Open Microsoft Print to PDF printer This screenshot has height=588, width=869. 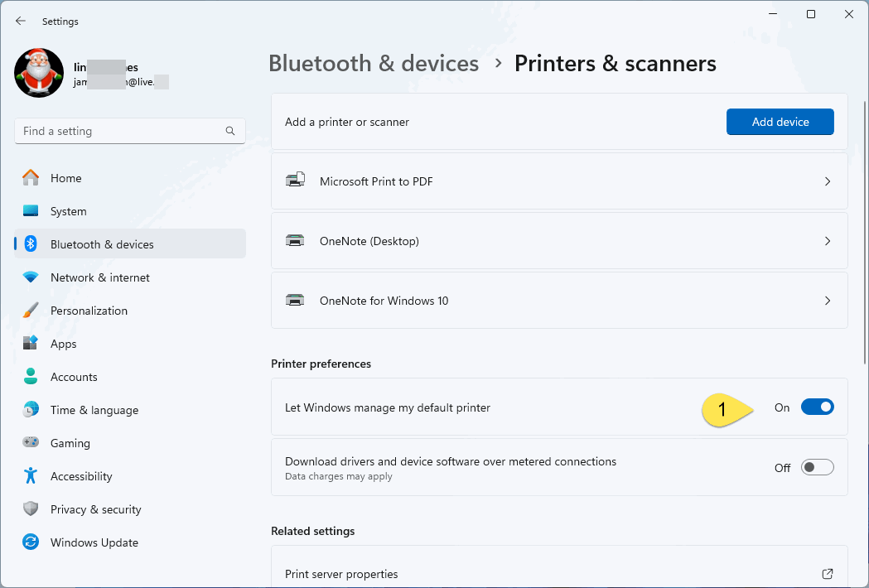click(x=559, y=181)
